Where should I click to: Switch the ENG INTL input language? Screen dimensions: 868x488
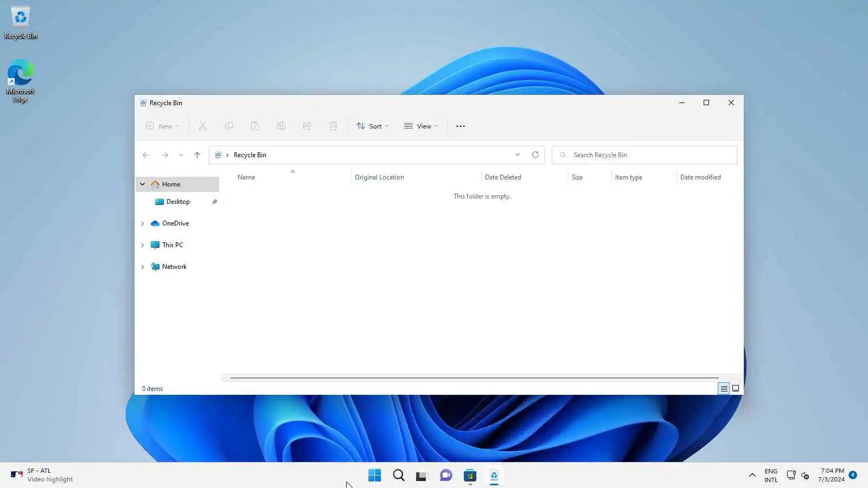[771, 476]
